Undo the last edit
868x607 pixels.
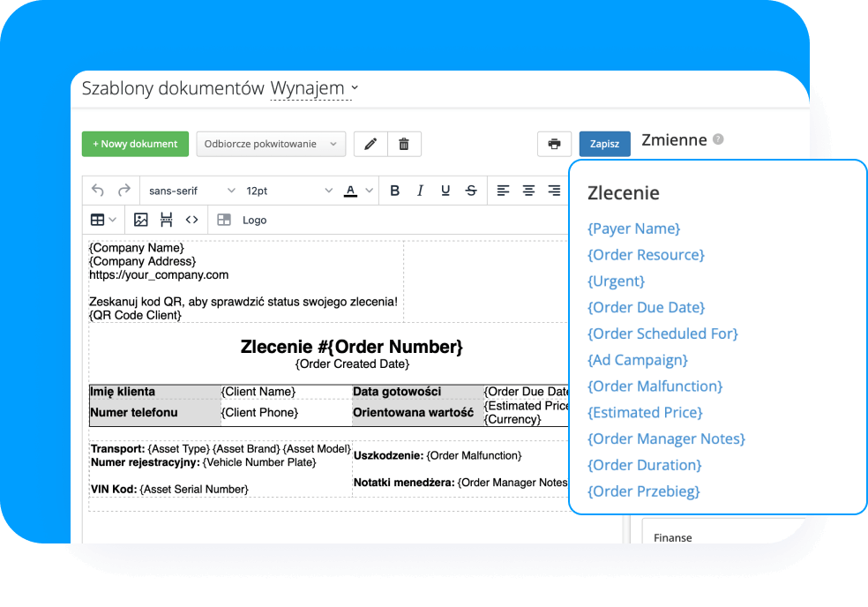tap(98, 190)
